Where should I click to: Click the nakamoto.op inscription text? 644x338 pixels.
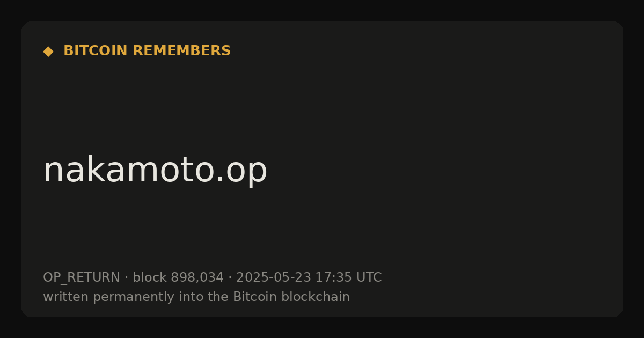155,170
